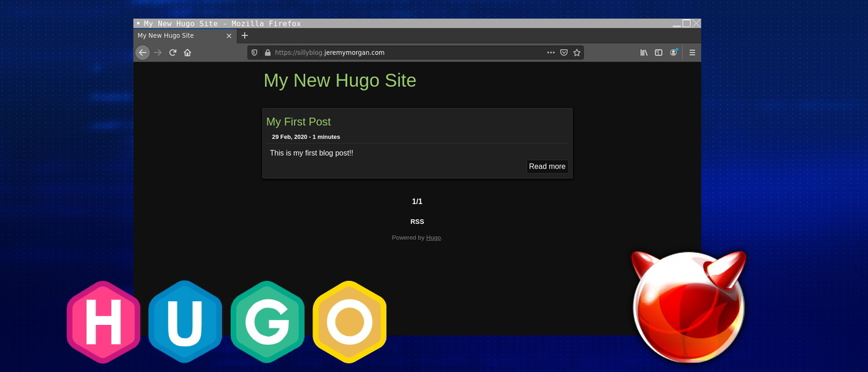Close the Mozilla Firefox window
The width and height of the screenshot is (868, 372).
696,24
